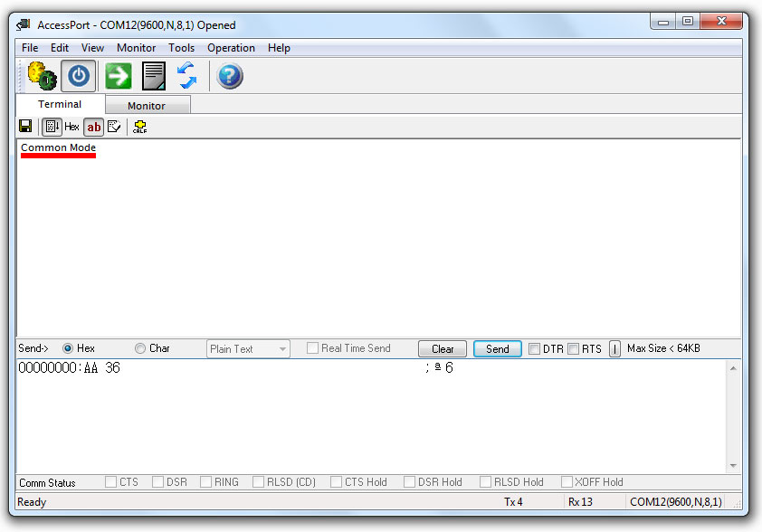
Task: Click the COM12(9600,N,8,1) status bar entry
Action: (x=675, y=502)
